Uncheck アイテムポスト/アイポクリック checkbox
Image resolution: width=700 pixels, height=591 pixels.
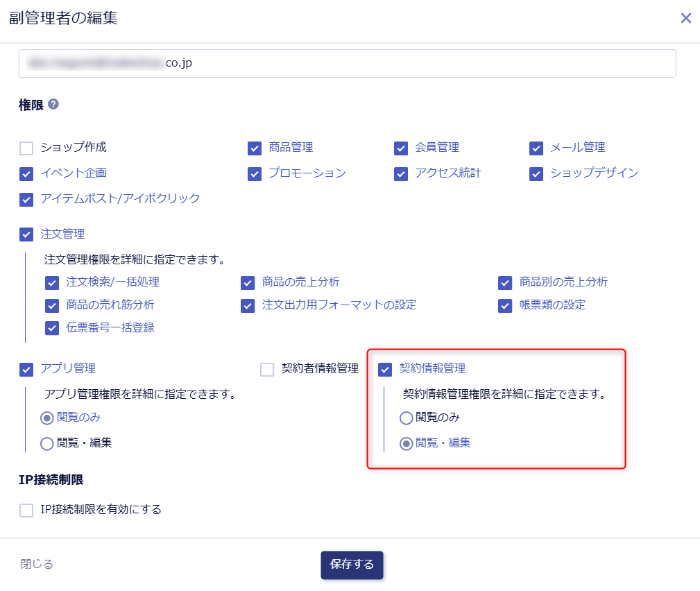[26, 200]
